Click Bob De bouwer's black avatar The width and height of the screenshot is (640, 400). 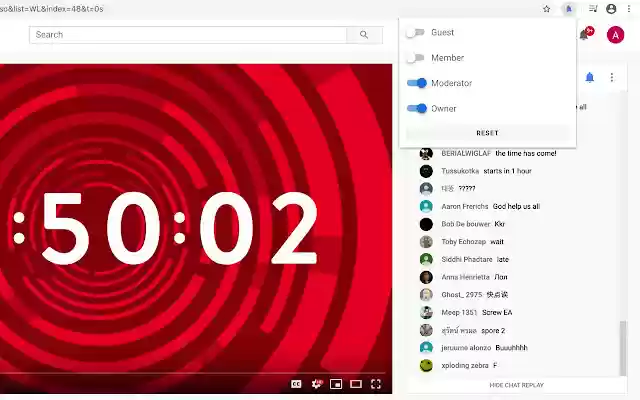[x=426, y=224]
